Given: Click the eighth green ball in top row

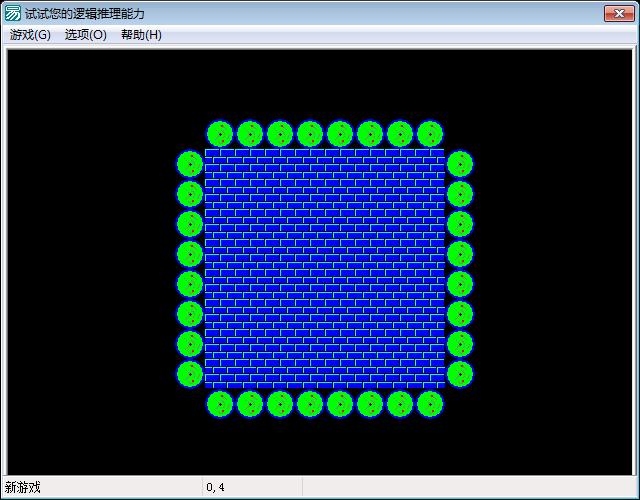Looking at the screenshot, I should click(430, 134).
